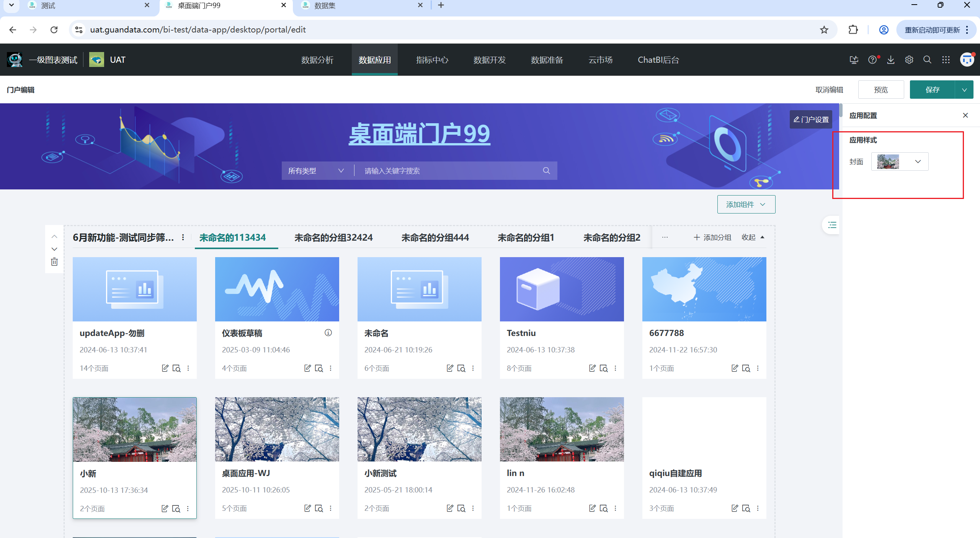
Task: Click the delete trash icon beside the group panel
Action: click(54, 262)
